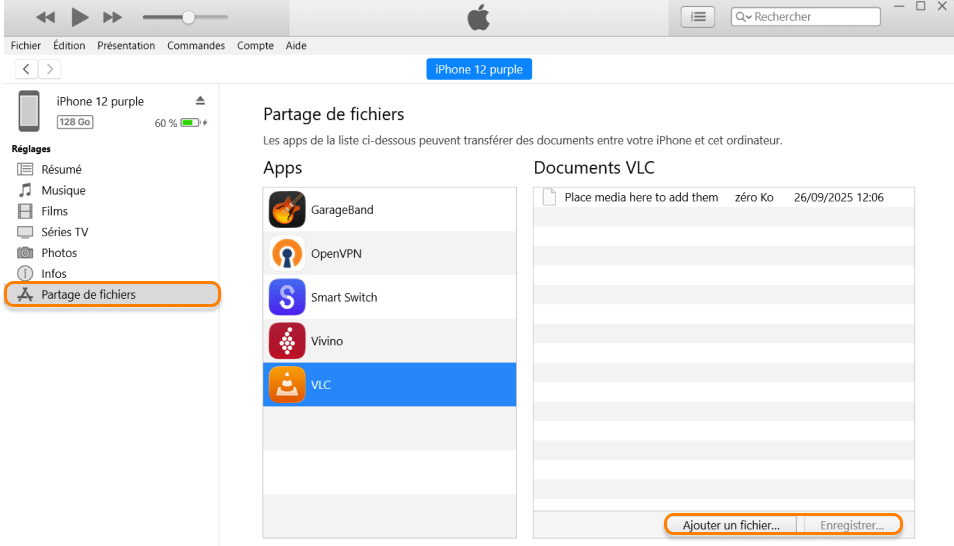Click the 128 Go capacity badge
Image resolution: width=954 pixels, height=546 pixels.
point(75,122)
